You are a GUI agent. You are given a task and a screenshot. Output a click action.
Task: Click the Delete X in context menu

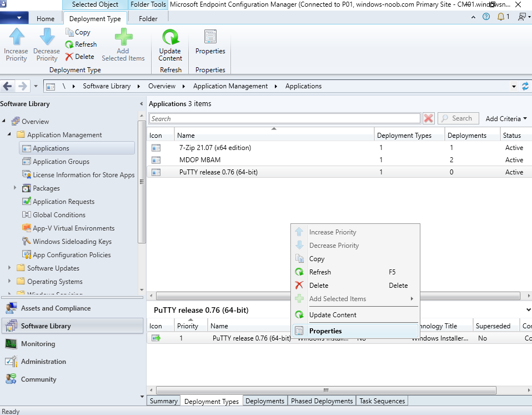point(299,285)
